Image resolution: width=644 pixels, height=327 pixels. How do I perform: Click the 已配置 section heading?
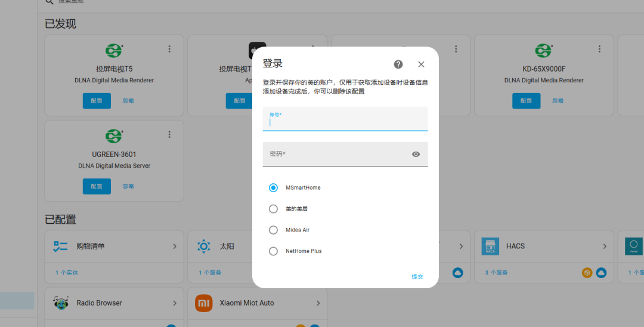tap(60, 220)
